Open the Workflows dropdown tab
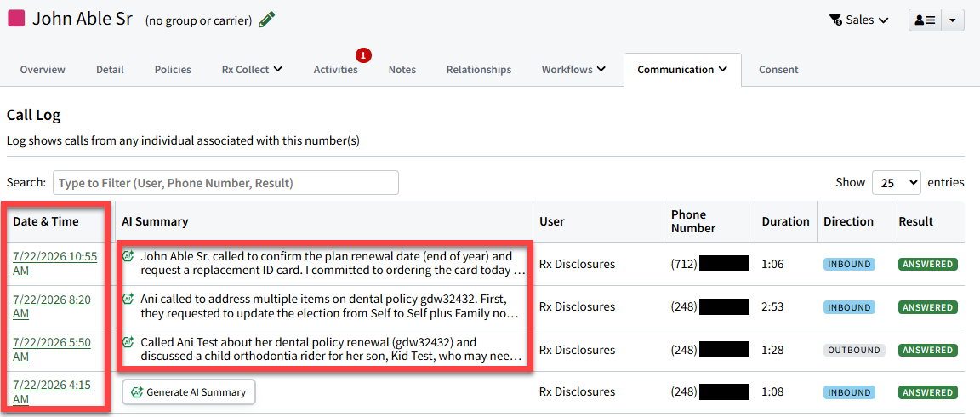Screen dimensions: 980x417 tap(573, 70)
